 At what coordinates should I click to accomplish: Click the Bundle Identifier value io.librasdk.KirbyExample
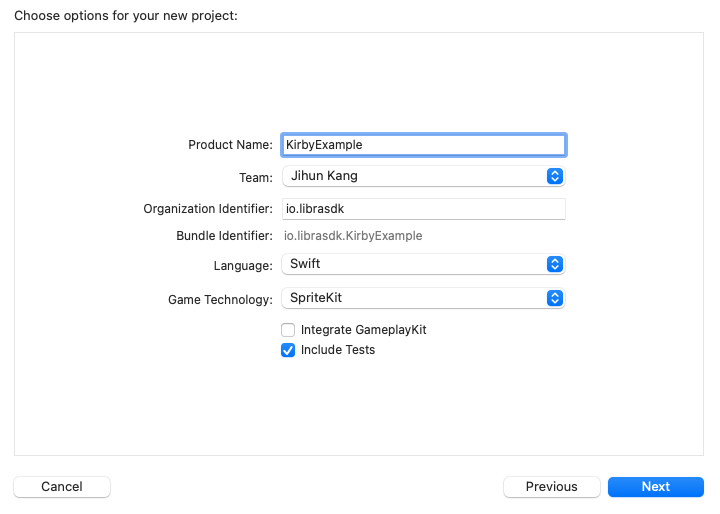click(353, 236)
